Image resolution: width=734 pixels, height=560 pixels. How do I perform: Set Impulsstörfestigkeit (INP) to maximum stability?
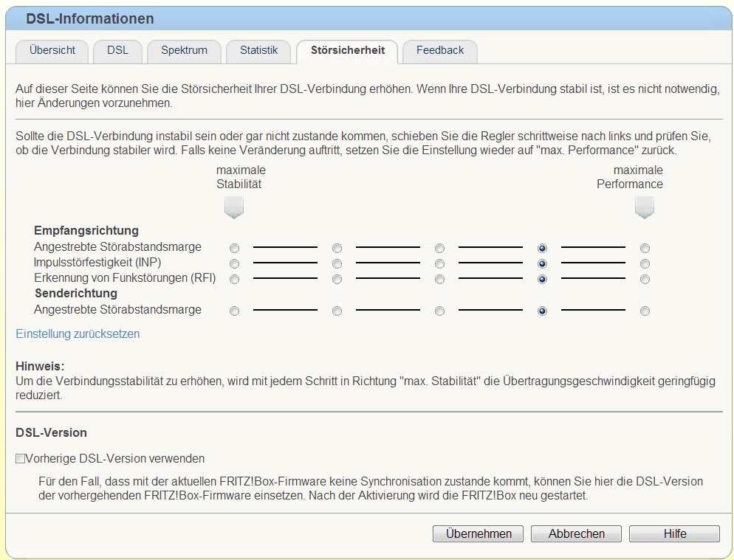pos(235,263)
